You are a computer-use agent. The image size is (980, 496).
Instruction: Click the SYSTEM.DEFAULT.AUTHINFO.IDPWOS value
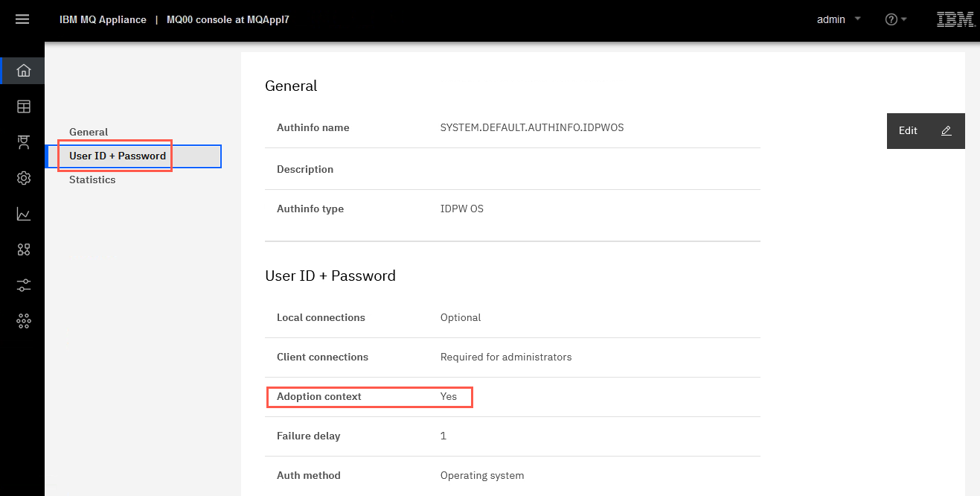[x=532, y=127]
